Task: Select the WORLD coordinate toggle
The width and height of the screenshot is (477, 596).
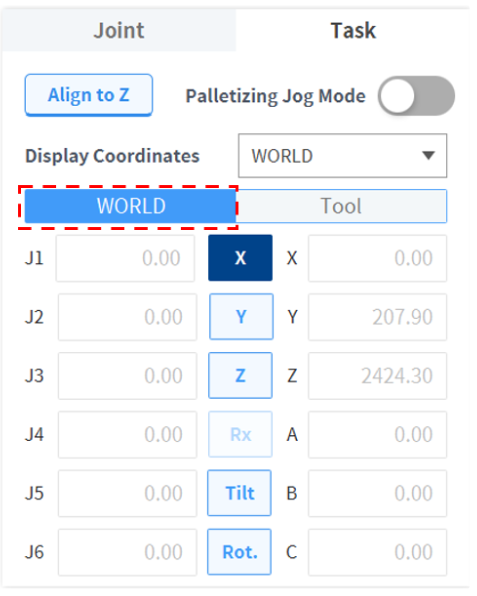Action: coord(130,206)
